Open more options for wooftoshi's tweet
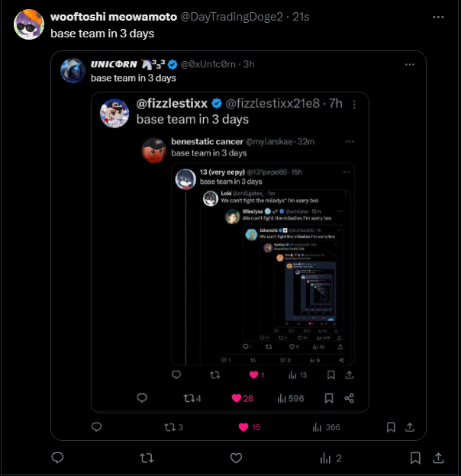461x476 pixels. pos(437,16)
